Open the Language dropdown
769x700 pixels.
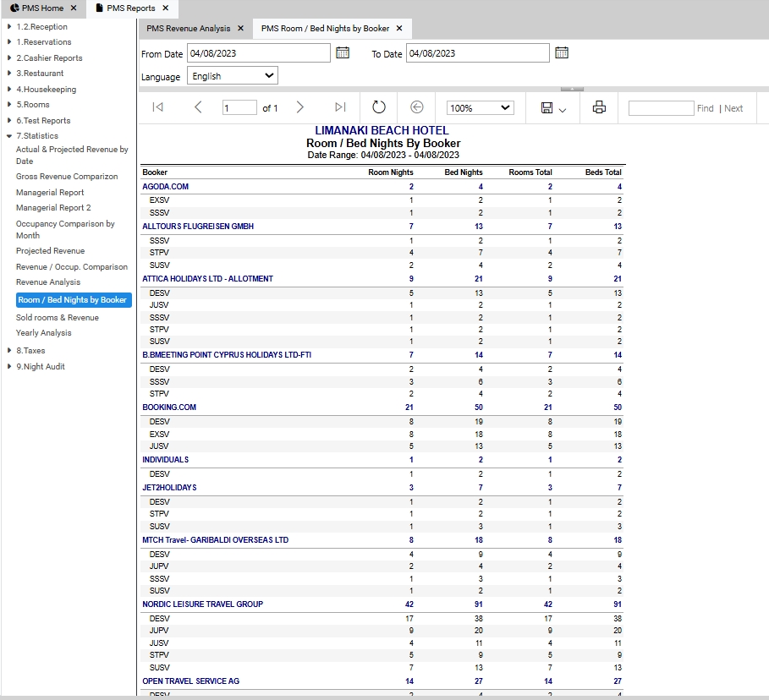(x=233, y=75)
